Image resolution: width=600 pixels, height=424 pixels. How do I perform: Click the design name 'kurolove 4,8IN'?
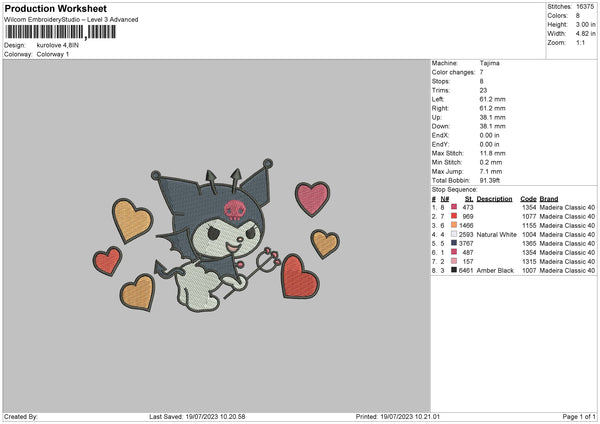click(58, 45)
